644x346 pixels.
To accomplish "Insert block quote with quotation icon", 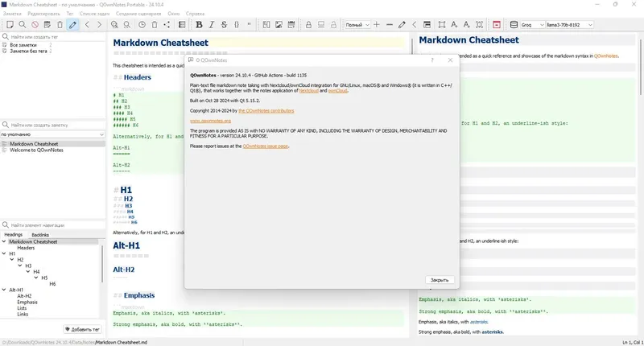I will pos(249,25).
